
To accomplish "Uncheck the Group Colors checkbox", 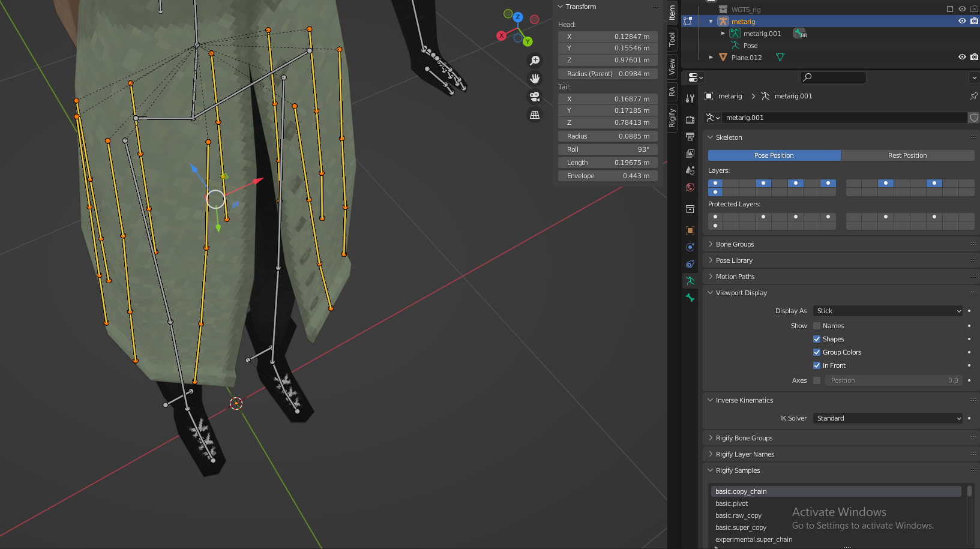I will tap(817, 352).
